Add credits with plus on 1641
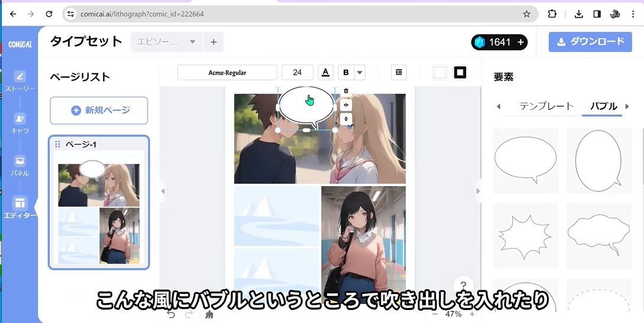The width and height of the screenshot is (644, 323). pos(520,42)
